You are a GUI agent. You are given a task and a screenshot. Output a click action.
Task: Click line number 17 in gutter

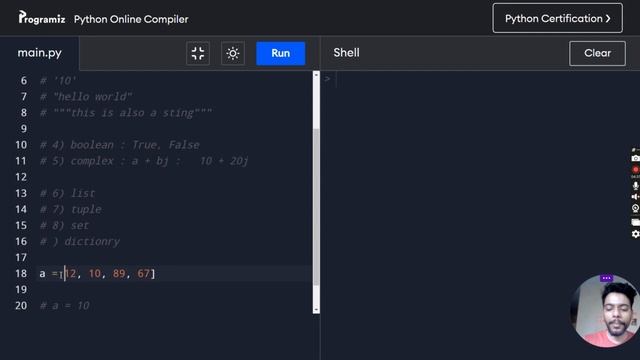coord(21,258)
